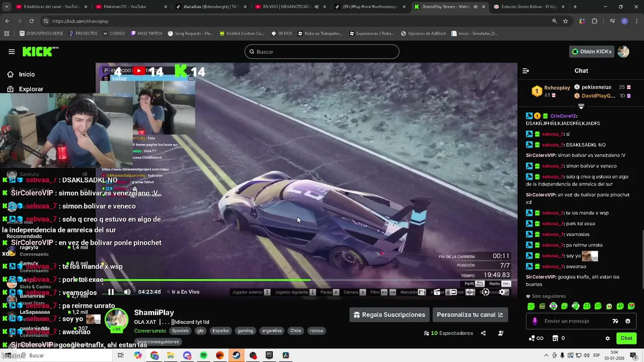Open Steam from the taskbar

click(x=236, y=355)
